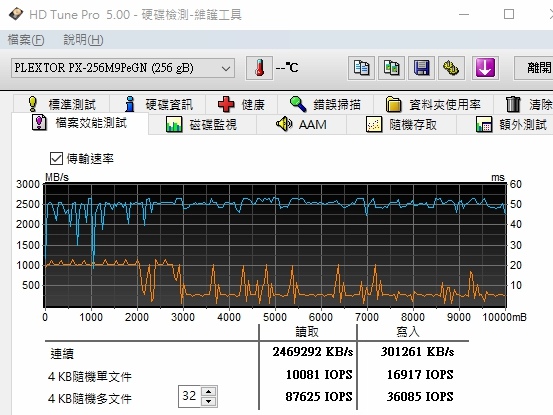Screen dimensions: 553x415
Task: Click the thermometer temperature icon
Action: tap(259, 68)
